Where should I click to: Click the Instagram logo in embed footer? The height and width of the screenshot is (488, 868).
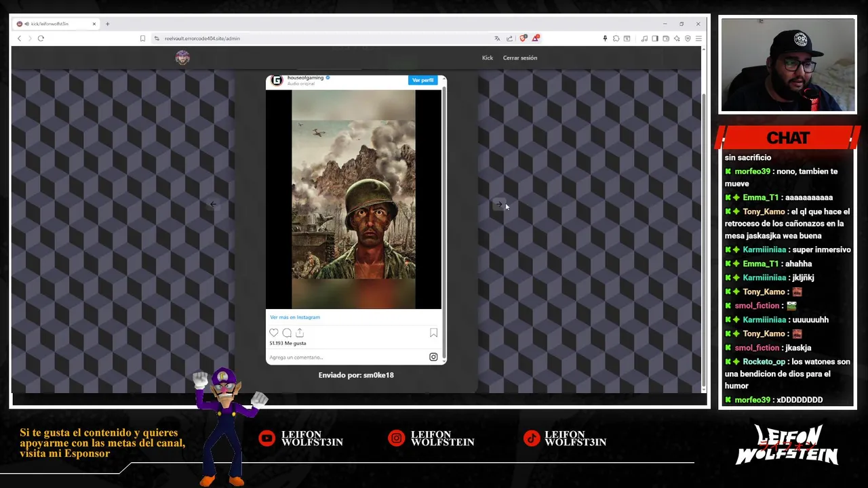433,357
